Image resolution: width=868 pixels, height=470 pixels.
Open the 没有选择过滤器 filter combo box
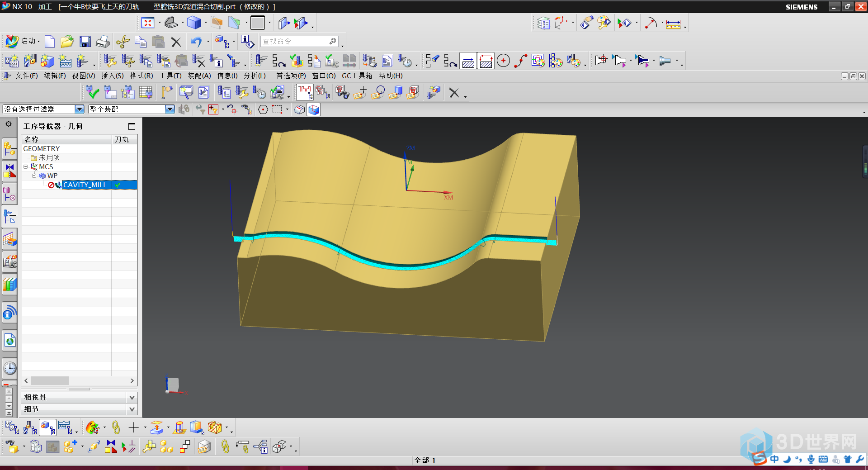pyautogui.click(x=43, y=109)
